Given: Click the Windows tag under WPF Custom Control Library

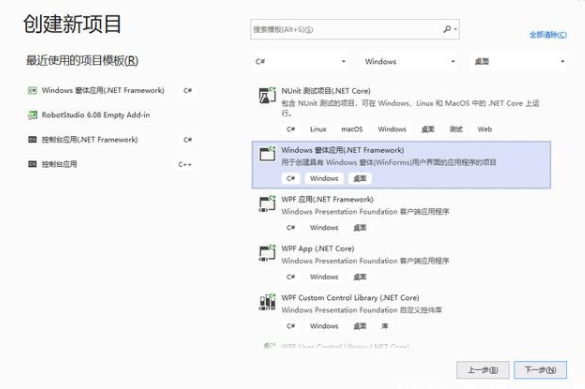Looking at the screenshot, I should [324, 326].
